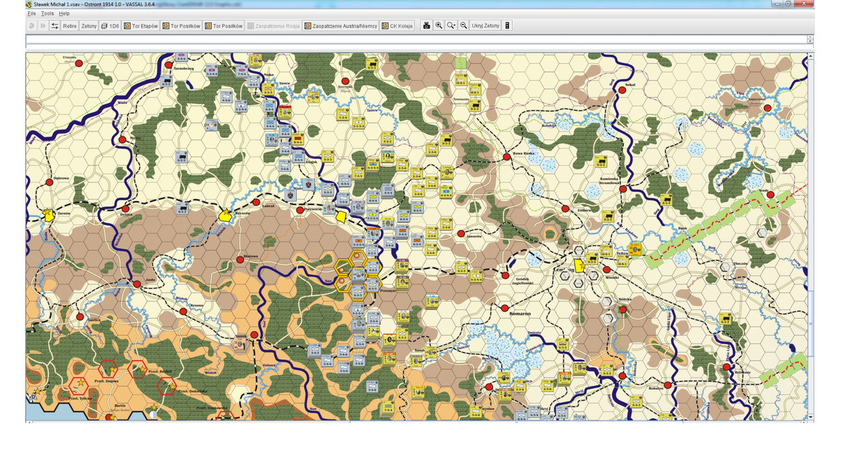Viewport: 868px width, 470px height.
Task: Click the greyed-out Zaopatrzenie Rosja button
Action: 273,26
